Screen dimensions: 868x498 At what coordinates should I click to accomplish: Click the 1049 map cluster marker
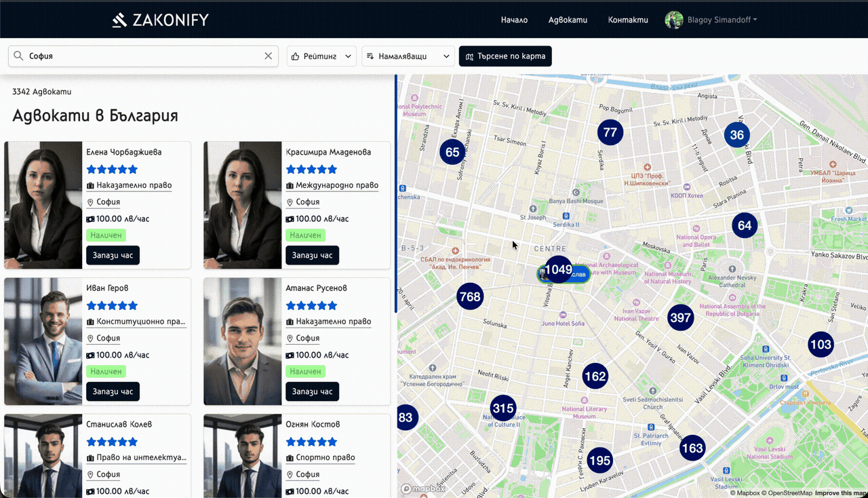pos(559,269)
